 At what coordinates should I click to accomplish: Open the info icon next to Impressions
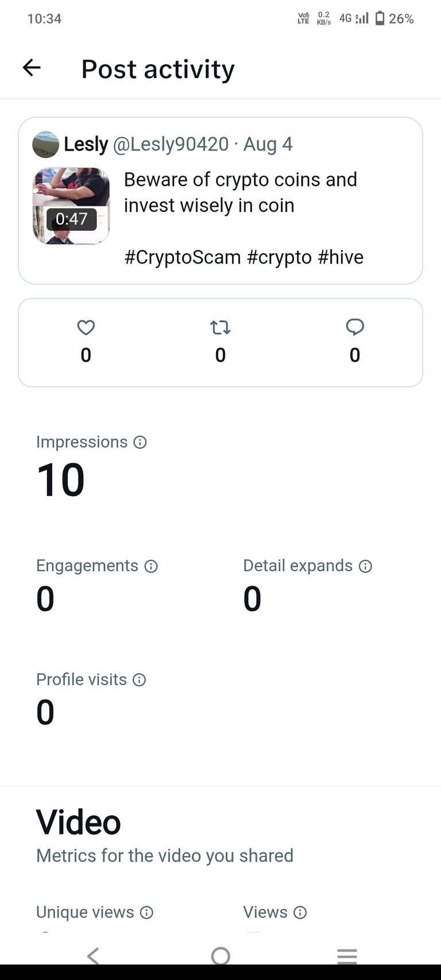tap(140, 442)
